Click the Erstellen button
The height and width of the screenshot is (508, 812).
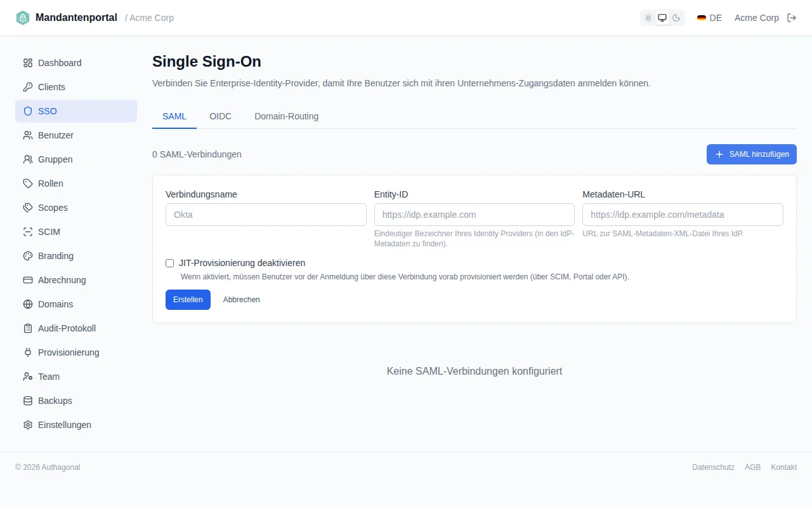point(188,300)
